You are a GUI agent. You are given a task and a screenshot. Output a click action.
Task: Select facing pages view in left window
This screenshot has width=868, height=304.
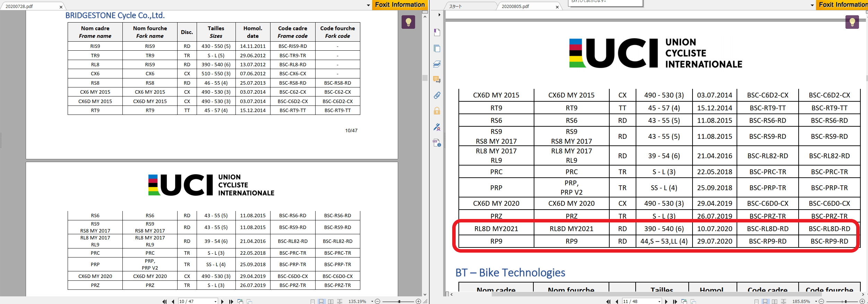[x=331, y=302]
